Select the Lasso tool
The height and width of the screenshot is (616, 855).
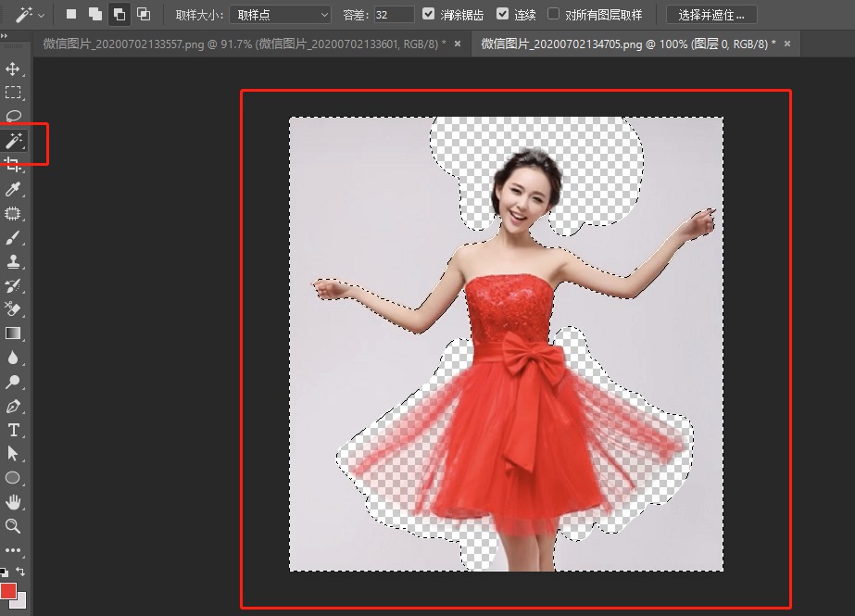coord(12,117)
